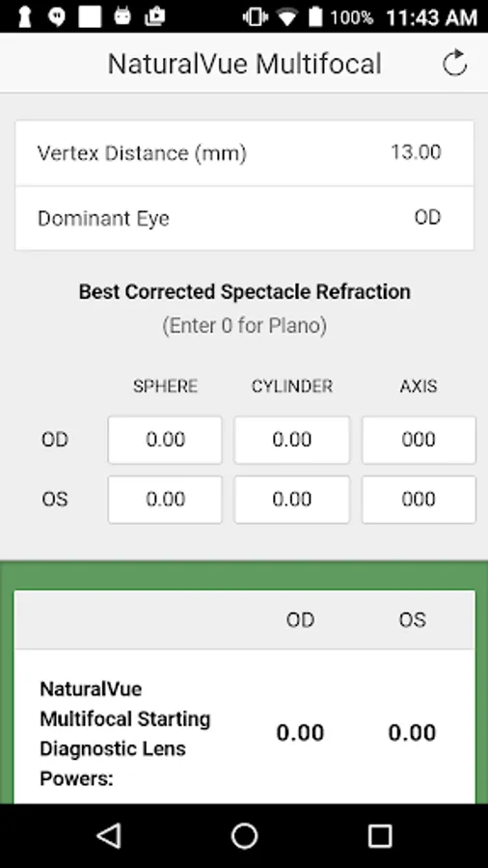Screen dimensions: 488x868
Task: Select the OD cylinder input field
Action: pyautogui.click(x=291, y=440)
